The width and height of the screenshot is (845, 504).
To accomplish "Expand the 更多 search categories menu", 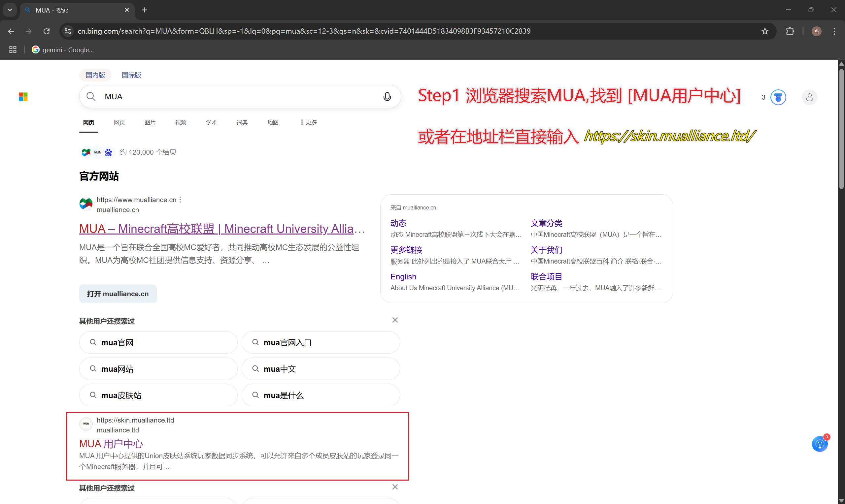I will click(309, 122).
